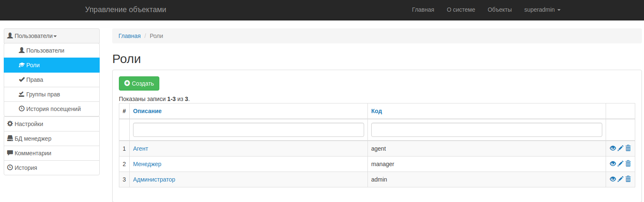644x202 pixels.
Task: Edit the Администратор role with pencil icon
Action: pos(620,179)
